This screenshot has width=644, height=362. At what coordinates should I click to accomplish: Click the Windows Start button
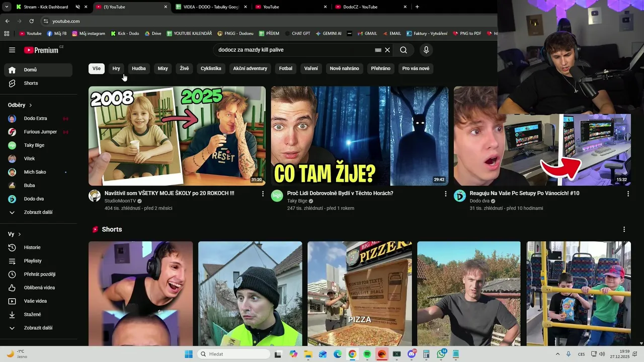189,354
